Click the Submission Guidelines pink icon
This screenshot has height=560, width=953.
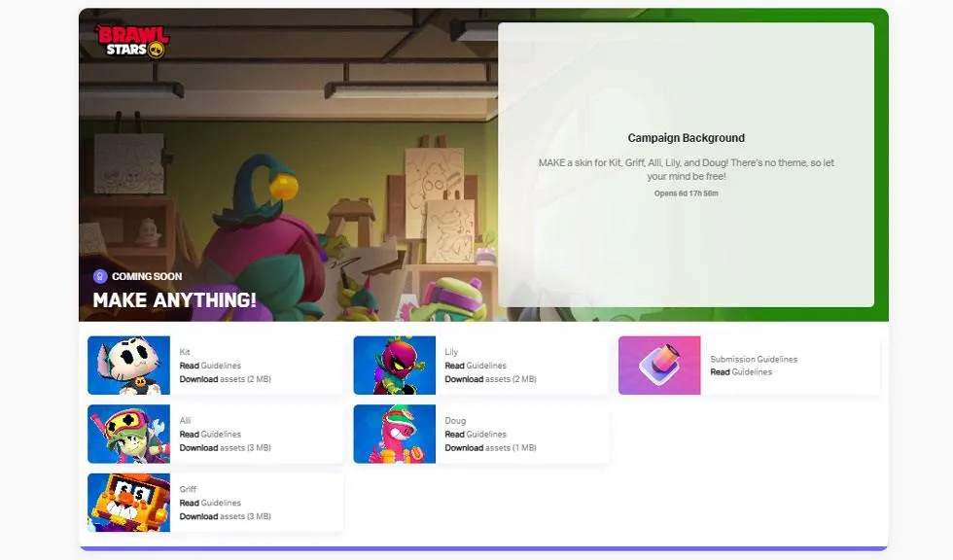click(x=659, y=366)
